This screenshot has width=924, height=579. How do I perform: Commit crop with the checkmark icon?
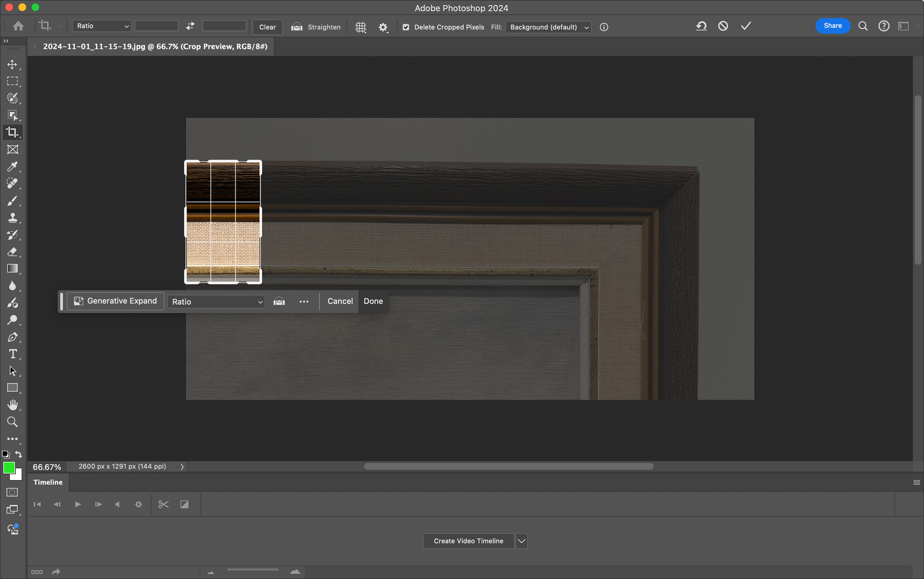coord(746,26)
